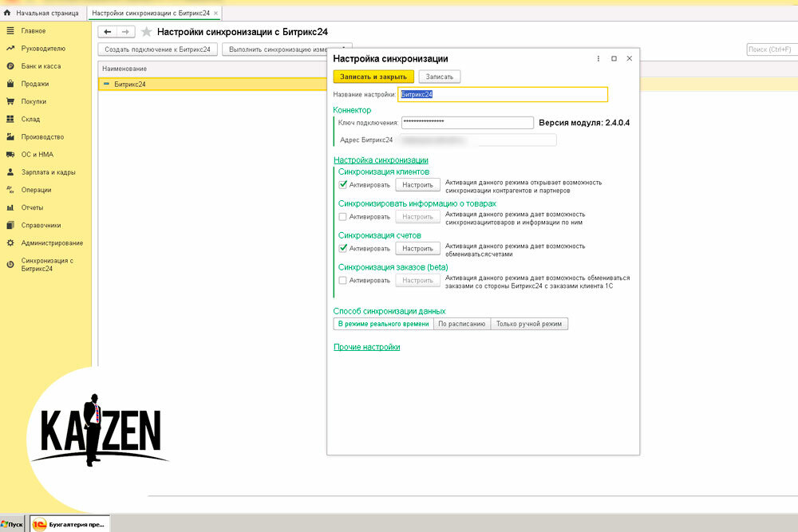The width and height of the screenshot is (798, 532).
Task: Select По расписанию sync mode
Action: coord(462,324)
